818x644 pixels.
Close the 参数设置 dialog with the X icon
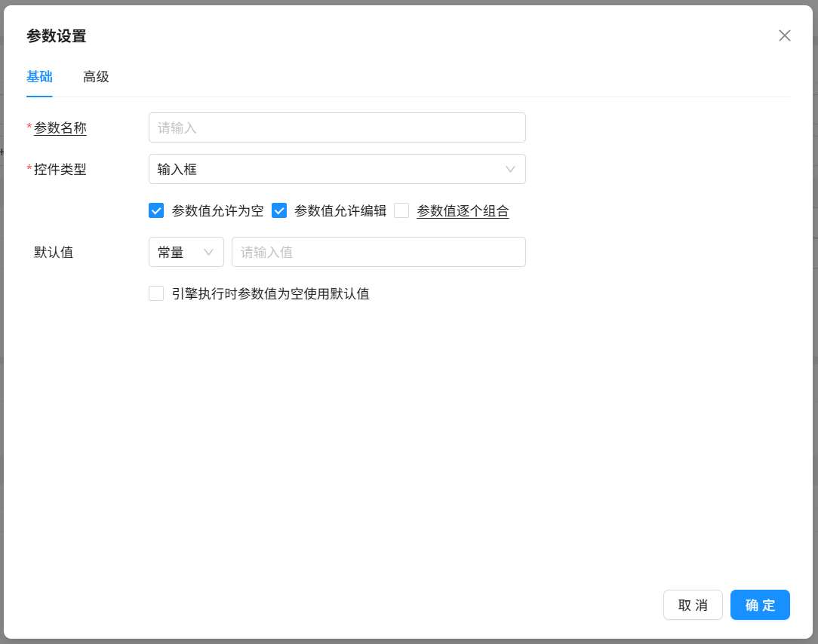pyautogui.click(x=785, y=35)
